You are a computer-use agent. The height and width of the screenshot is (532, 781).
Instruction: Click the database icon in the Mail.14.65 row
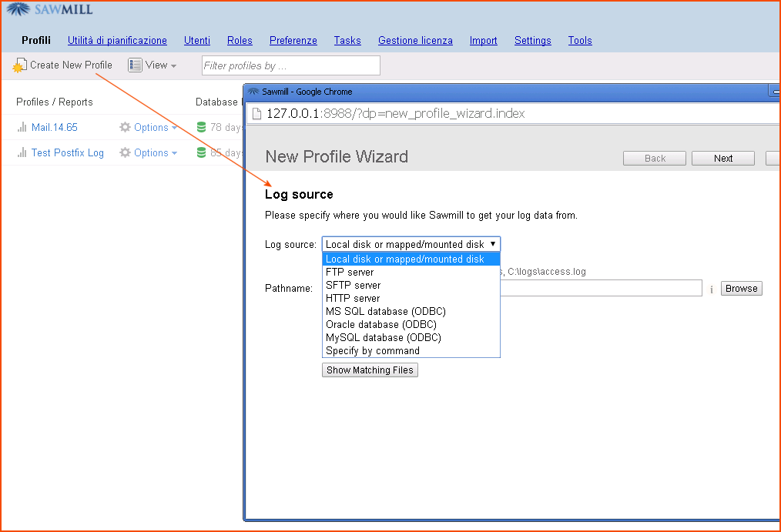tap(201, 127)
